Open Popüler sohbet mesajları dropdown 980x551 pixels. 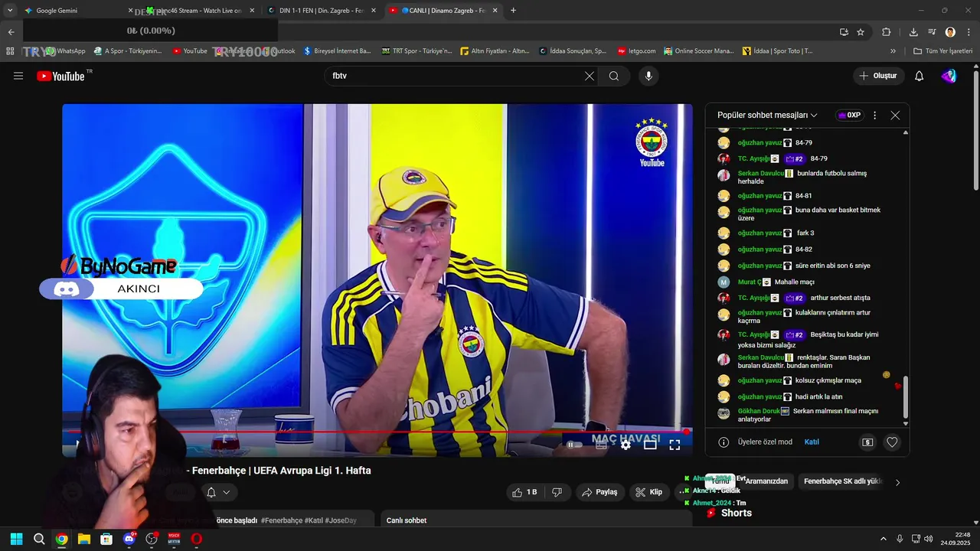767,116
